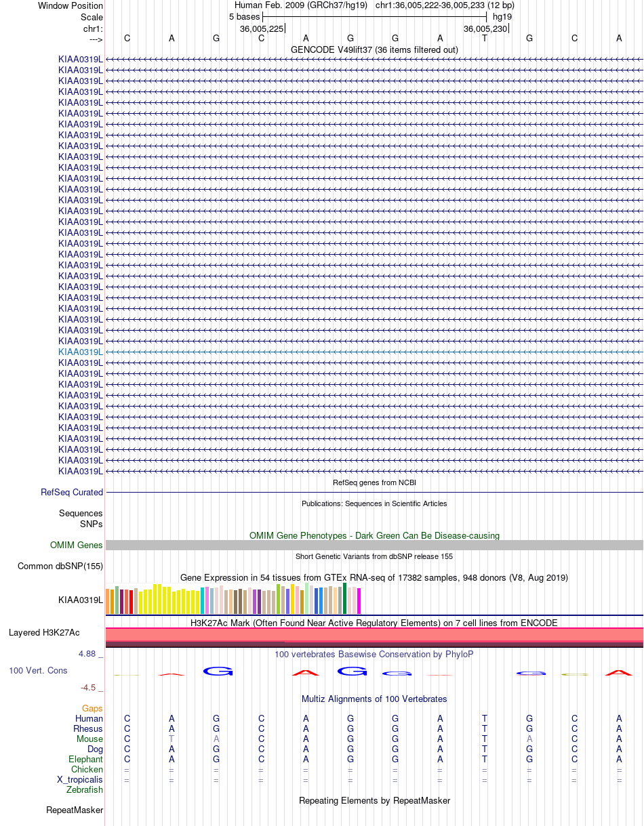Click the Layered H3K27Ac label
The width and height of the screenshot is (644, 826).
(x=44, y=633)
